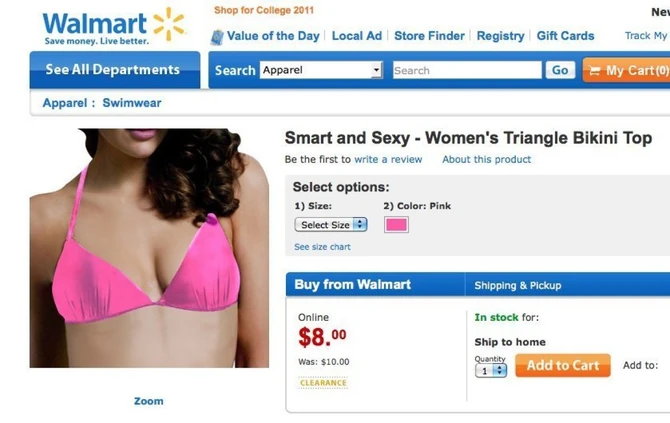Viewport: 670px width, 423px height.
Task: Add the bikini top to cart
Action: pyautogui.click(x=563, y=365)
